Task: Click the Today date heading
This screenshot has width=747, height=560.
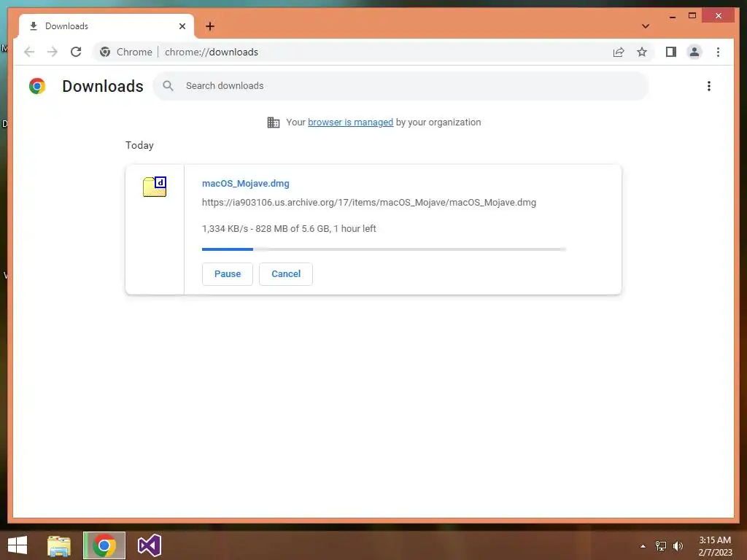Action: (x=139, y=145)
